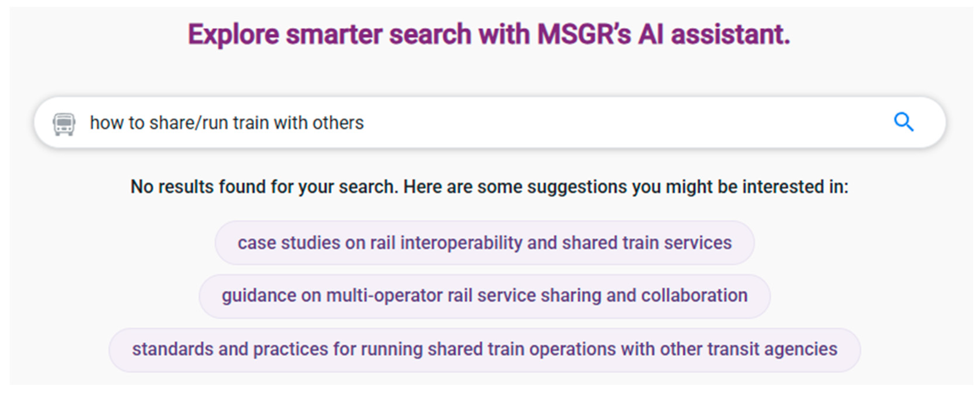Click the gray bus icon in search bar

pyautogui.click(x=64, y=123)
